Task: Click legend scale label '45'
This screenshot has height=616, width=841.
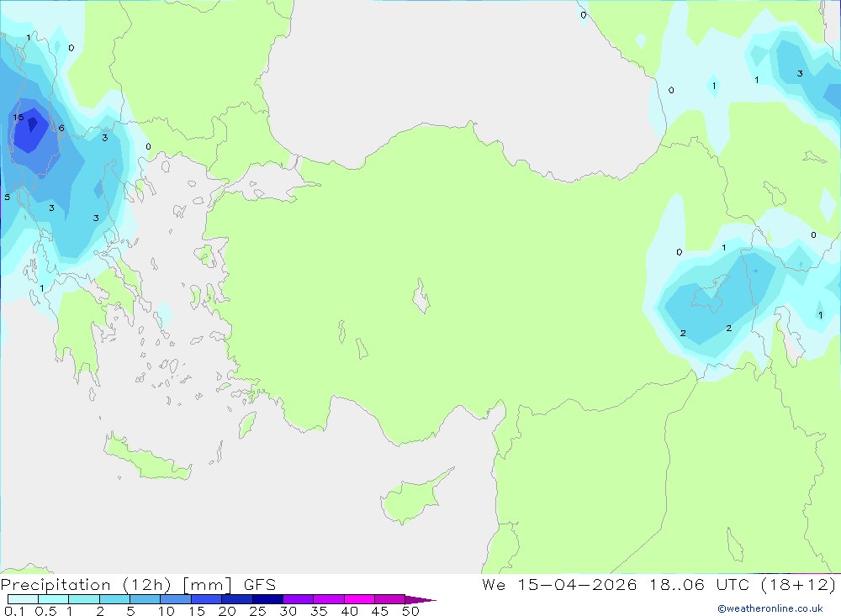Action: (380, 611)
